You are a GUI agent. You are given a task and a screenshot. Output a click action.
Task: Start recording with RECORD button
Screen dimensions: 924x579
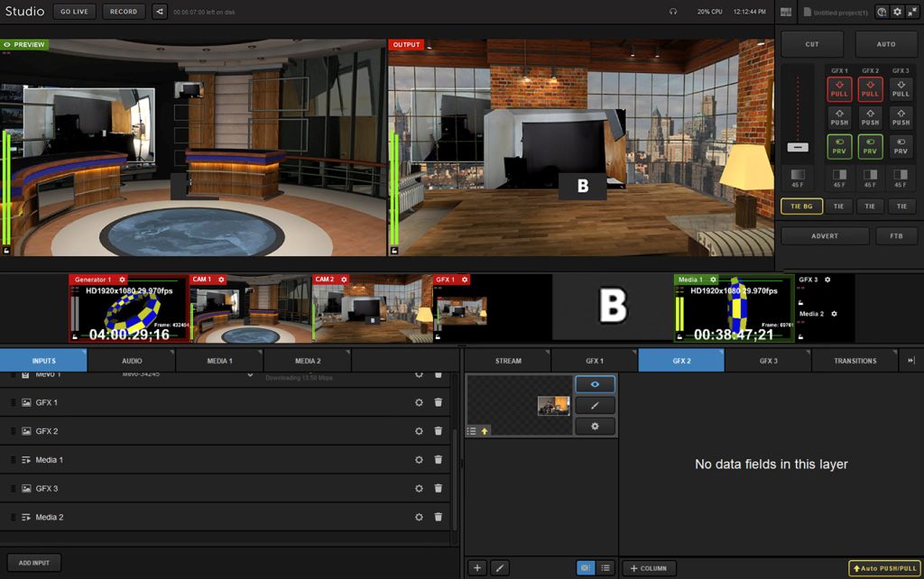(x=123, y=12)
